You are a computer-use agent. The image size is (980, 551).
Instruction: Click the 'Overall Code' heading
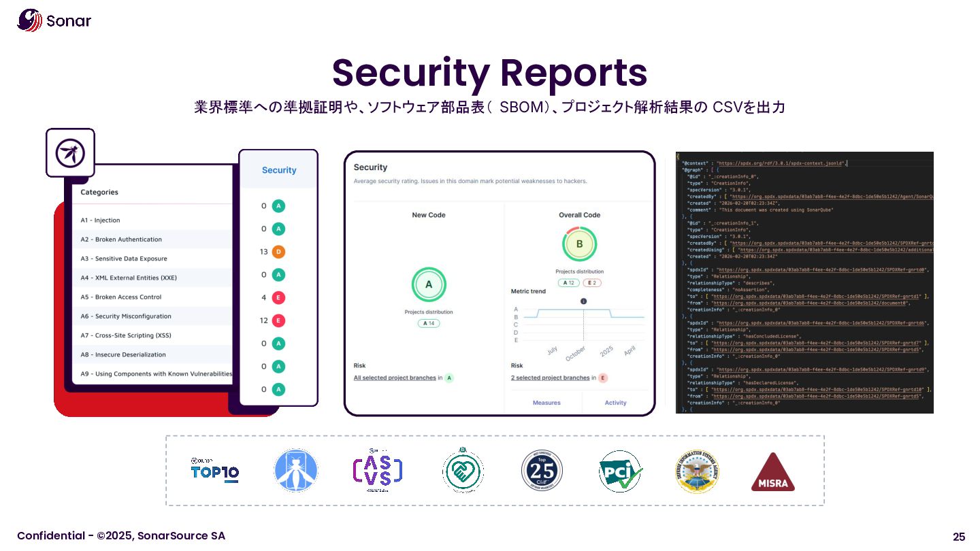[x=580, y=215]
